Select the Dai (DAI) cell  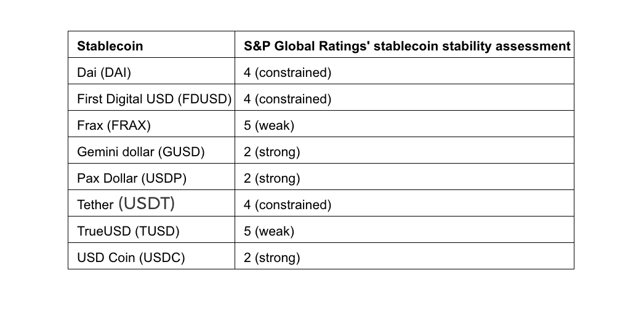104,73
